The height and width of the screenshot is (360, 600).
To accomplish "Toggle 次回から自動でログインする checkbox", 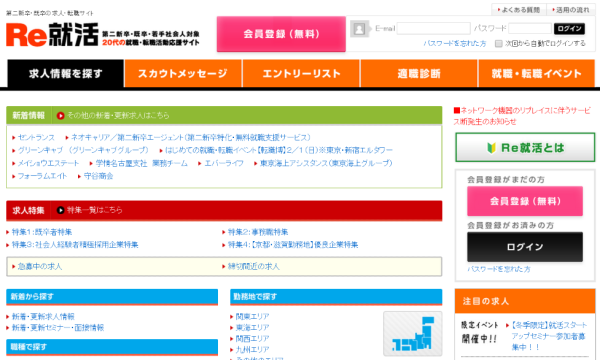I will (498, 44).
